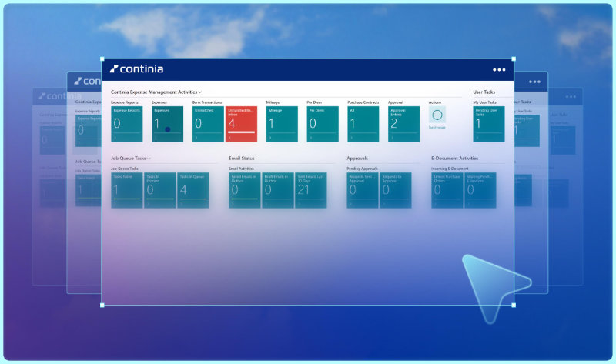Open the Pending User Tasks tile

pos(489,124)
